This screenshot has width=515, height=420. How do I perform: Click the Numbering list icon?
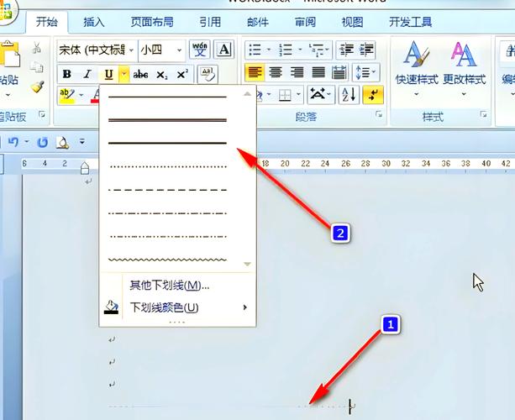pos(286,50)
